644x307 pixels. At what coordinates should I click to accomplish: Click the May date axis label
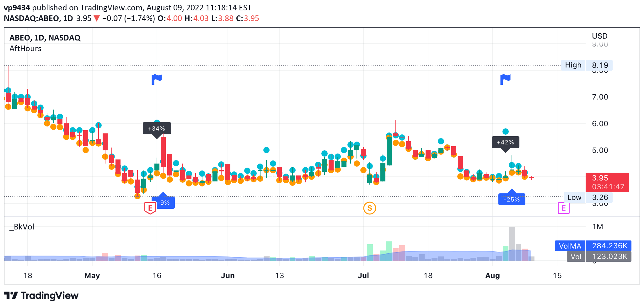[x=92, y=276]
